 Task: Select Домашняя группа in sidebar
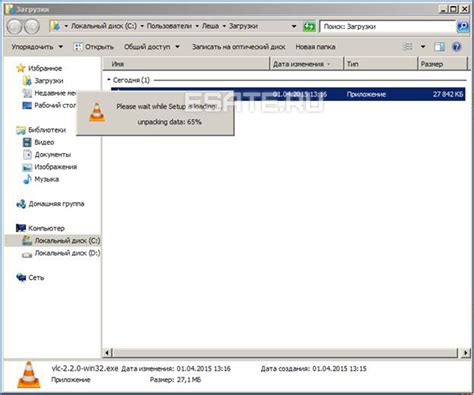coord(56,204)
